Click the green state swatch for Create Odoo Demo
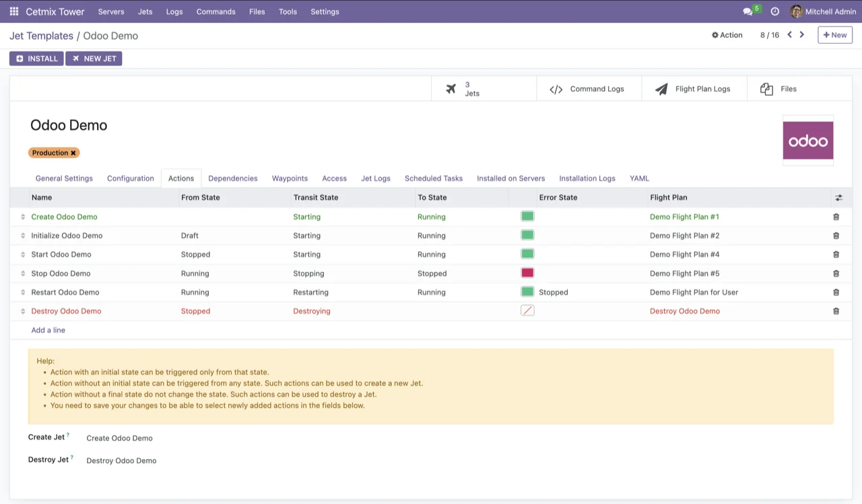This screenshot has width=862, height=504. pos(527,216)
